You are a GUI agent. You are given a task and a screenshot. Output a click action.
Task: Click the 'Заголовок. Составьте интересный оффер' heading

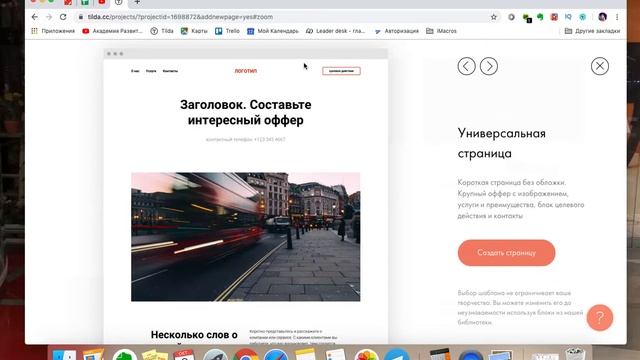click(246, 112)
